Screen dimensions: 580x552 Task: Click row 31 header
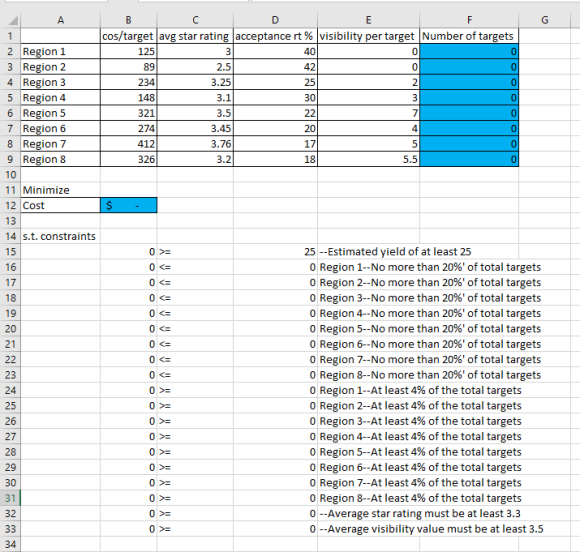pyautogui.click(x=10, y=498)
